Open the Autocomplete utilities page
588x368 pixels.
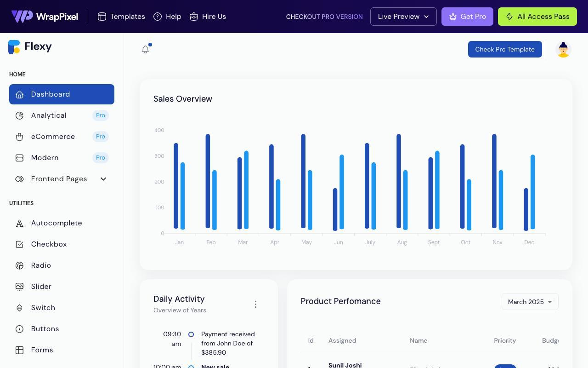(x=62, y=223)
